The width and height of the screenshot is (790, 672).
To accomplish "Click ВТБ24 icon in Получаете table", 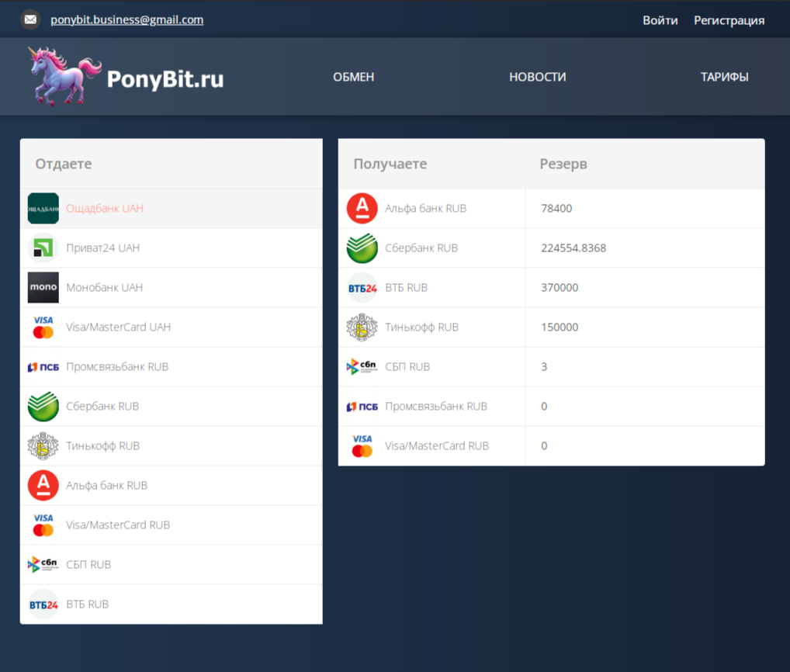I will pyautogui.click(x=362, y=288).
